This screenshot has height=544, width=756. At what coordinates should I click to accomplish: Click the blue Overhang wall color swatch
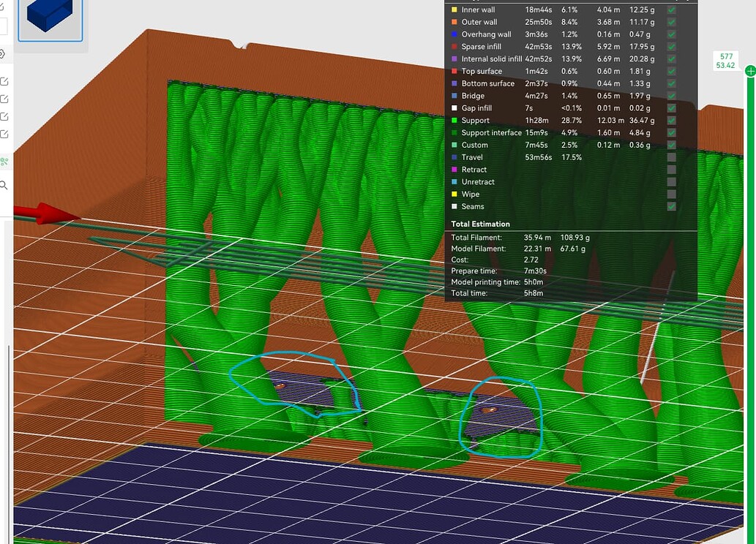point(454,34)
